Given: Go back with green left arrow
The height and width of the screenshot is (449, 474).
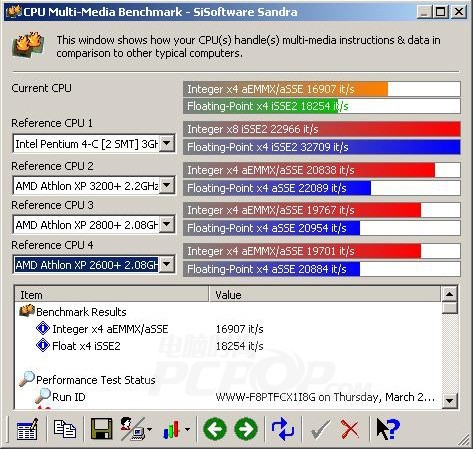Looking at the screenshot, I should [215, 429].
